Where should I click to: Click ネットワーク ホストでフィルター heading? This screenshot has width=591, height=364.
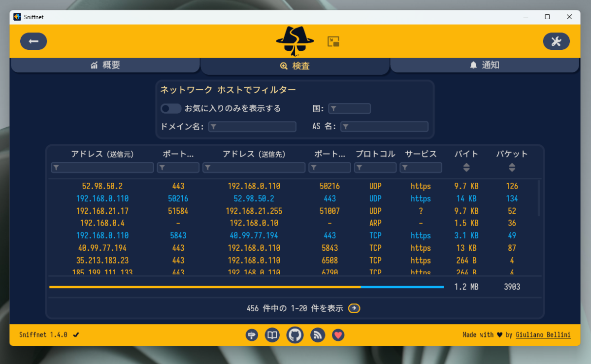(x=228, y=90)
